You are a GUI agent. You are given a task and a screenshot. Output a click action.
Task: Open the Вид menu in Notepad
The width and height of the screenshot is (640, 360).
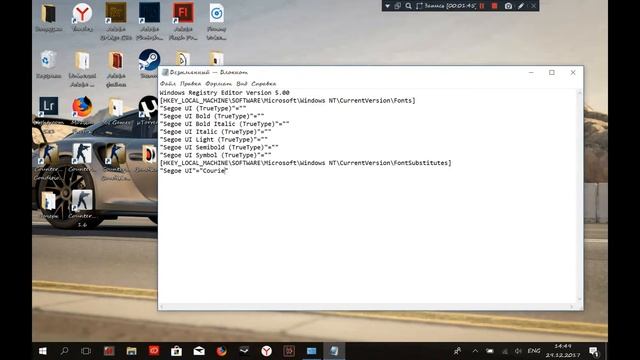[242, 83]
